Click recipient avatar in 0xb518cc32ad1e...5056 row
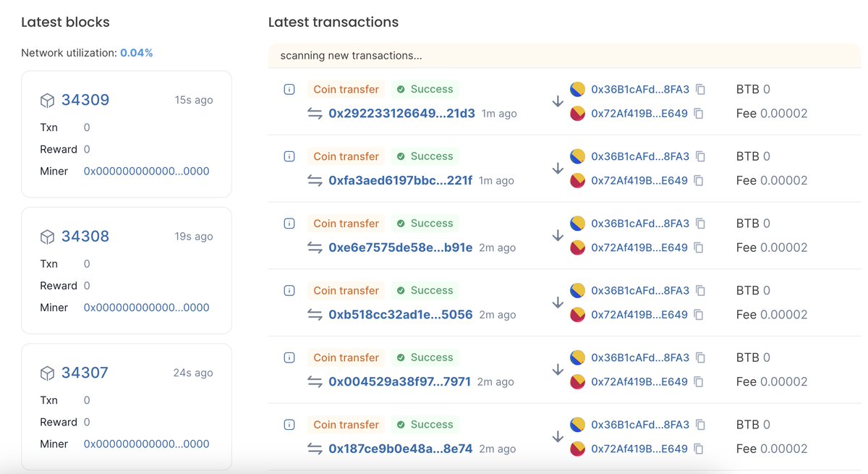The image size is (868, 474). (x=577, y=315)
